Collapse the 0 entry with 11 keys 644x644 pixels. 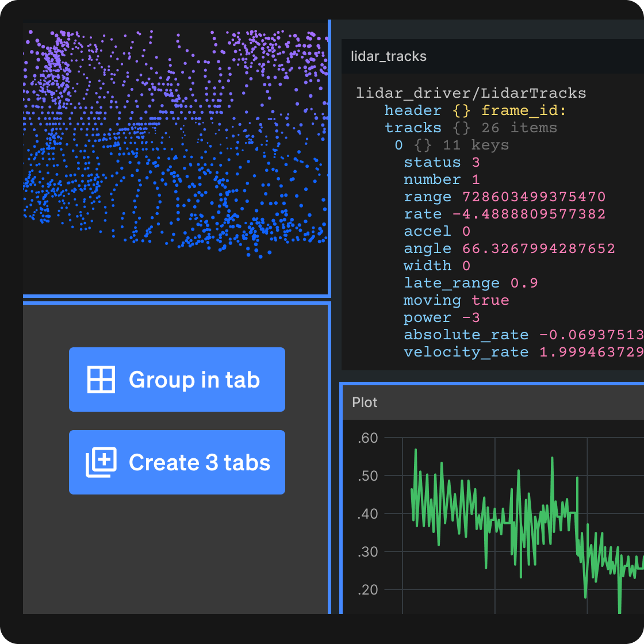(398, 145)
